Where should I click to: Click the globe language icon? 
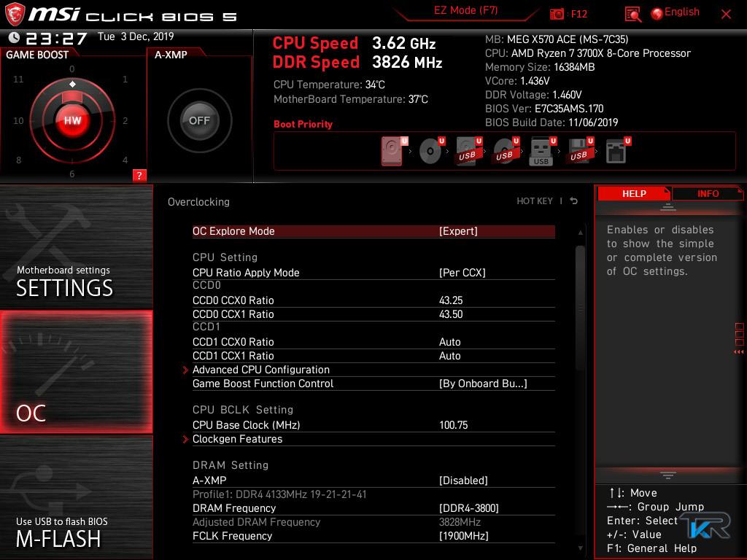click(657, 14)
